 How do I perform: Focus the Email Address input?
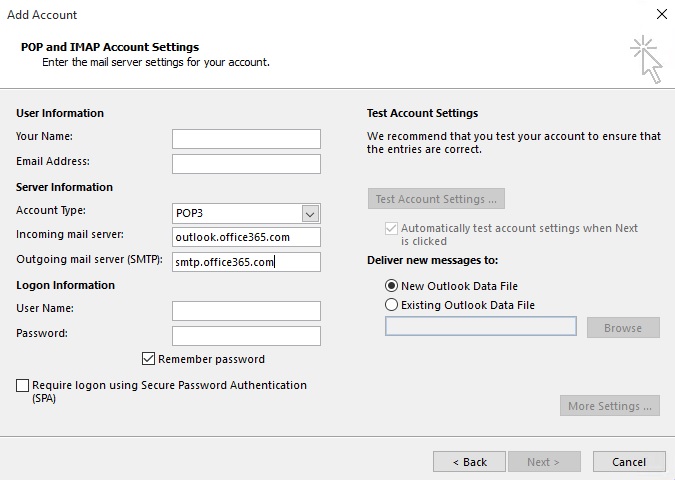(246, 163)
